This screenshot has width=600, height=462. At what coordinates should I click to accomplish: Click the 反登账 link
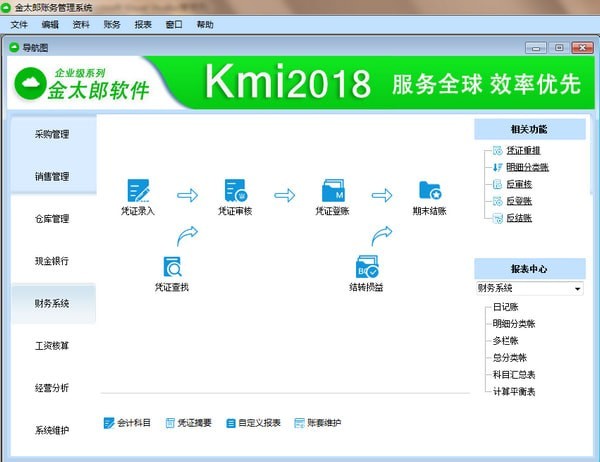point(519,201)
